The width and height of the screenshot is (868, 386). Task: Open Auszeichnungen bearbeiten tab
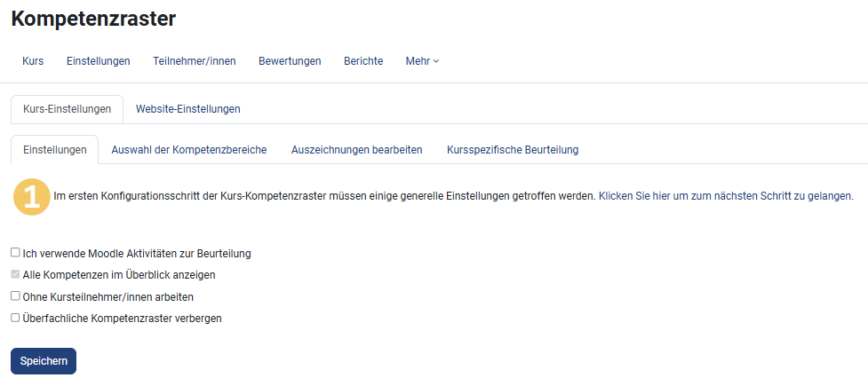pyautogui.click(x=356, y=150)
